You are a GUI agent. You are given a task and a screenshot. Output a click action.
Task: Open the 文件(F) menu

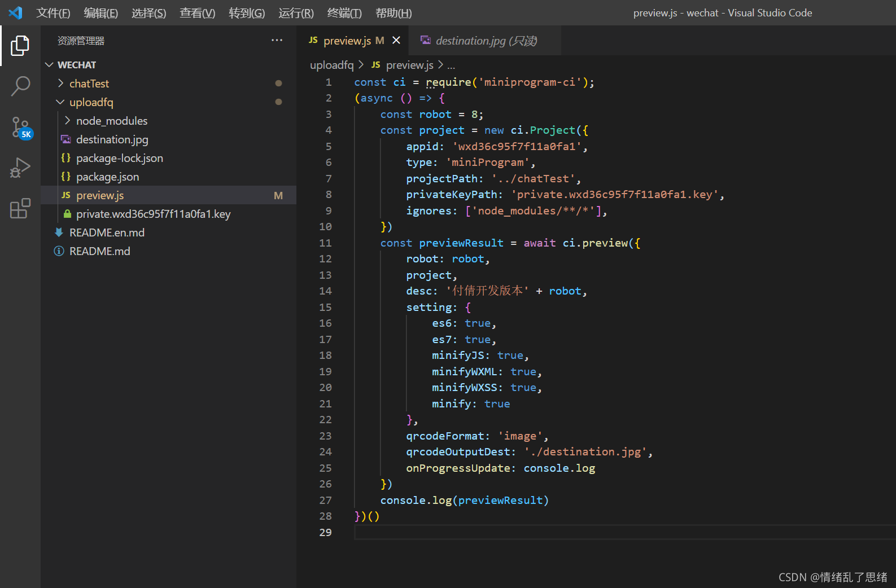pyautogui.click(x=53, y=12)
